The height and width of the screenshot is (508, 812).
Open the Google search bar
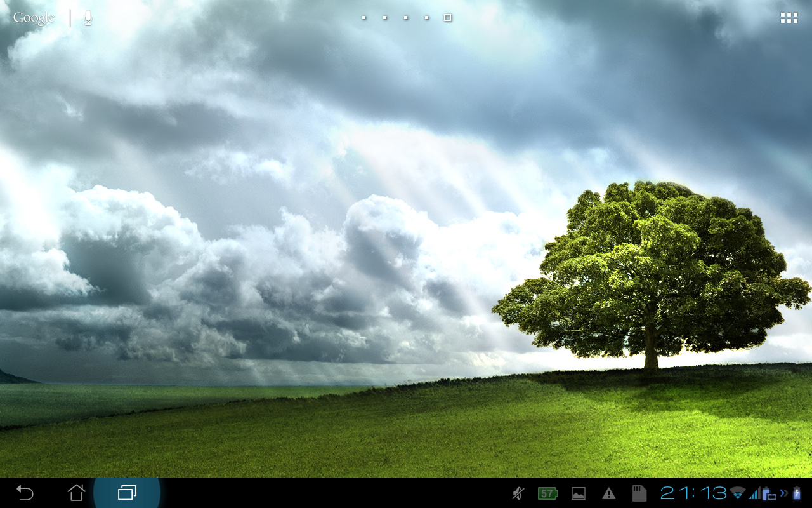pos(34,17)
